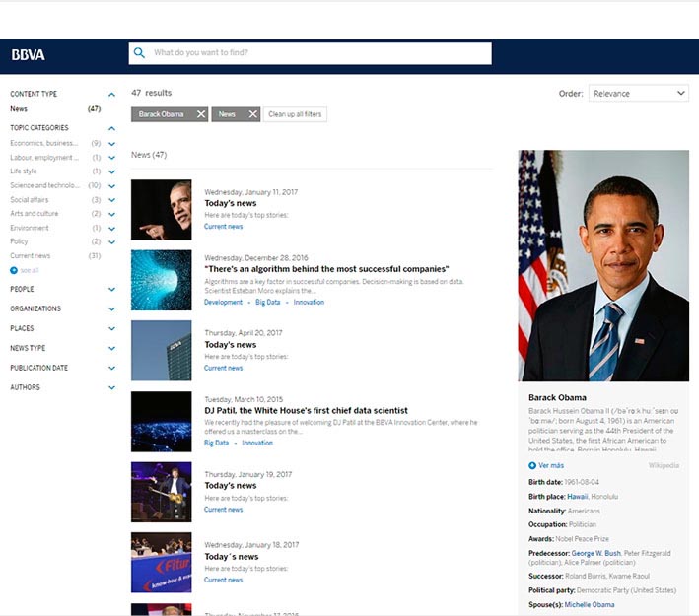The image size is (699, 616).
Task: Open the Fitur thumbnail
Action: point(162,563)
